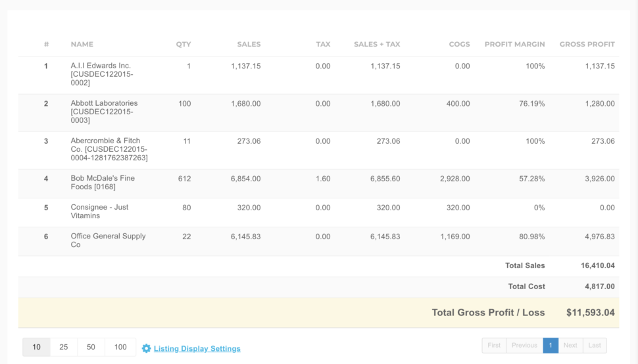This screenshot has height=364, width=638.
Task: Click the 57.28% profit margin value
Action: pos(532,179)
